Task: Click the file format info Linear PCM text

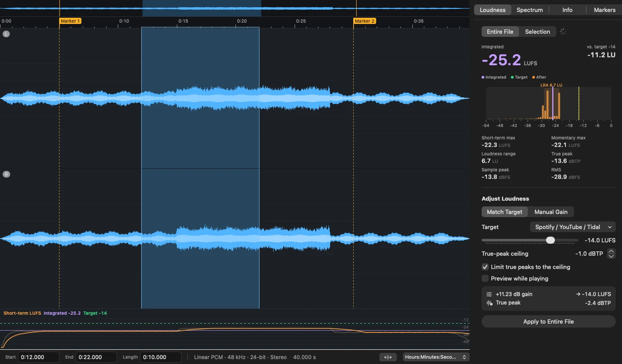Action: 240,357
